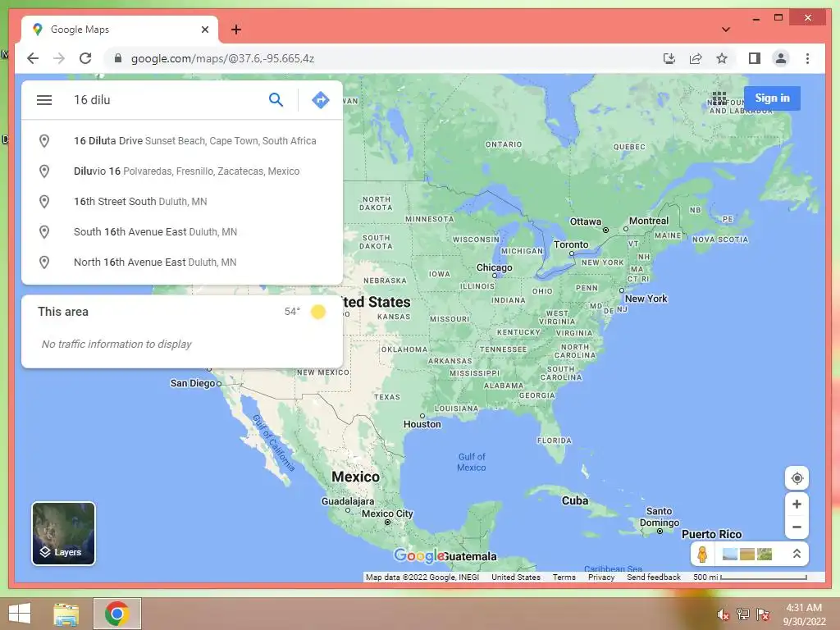The width and height of the screenshot is (840, 630).
Task: Choose South 16th Avenue East Duluth
Action: click(182, 231)
